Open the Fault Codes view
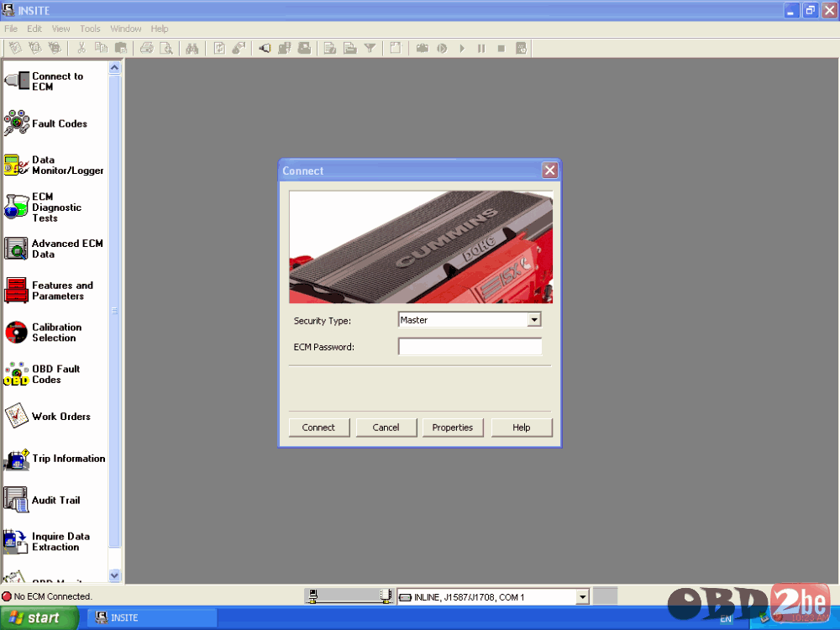The image size is (840, 630). (46, 123)
